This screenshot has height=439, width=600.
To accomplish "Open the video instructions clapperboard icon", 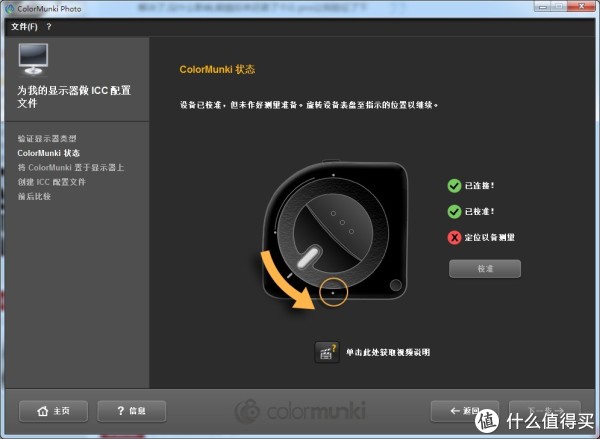I will click(327, 352).
